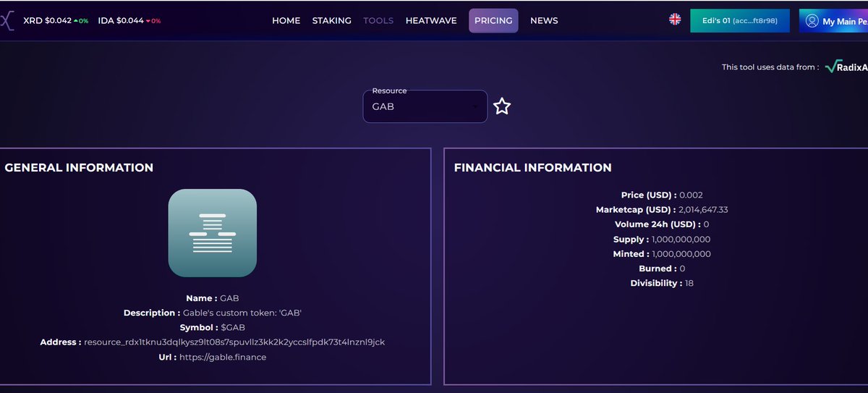This screenshot has height=393, width=868.
Task: Click the IDA $0.044 price ticker
Action: click(x=128, y=20)
